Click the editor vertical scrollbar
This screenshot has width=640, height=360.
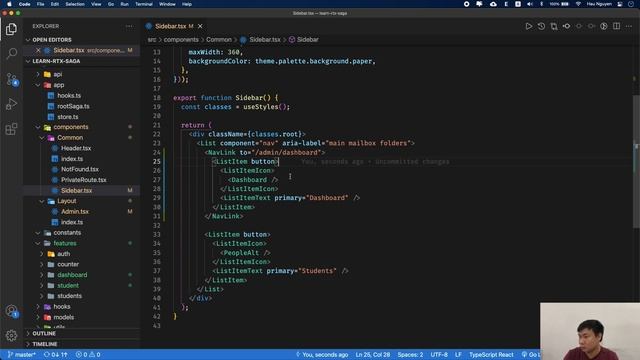pos(636,161)
